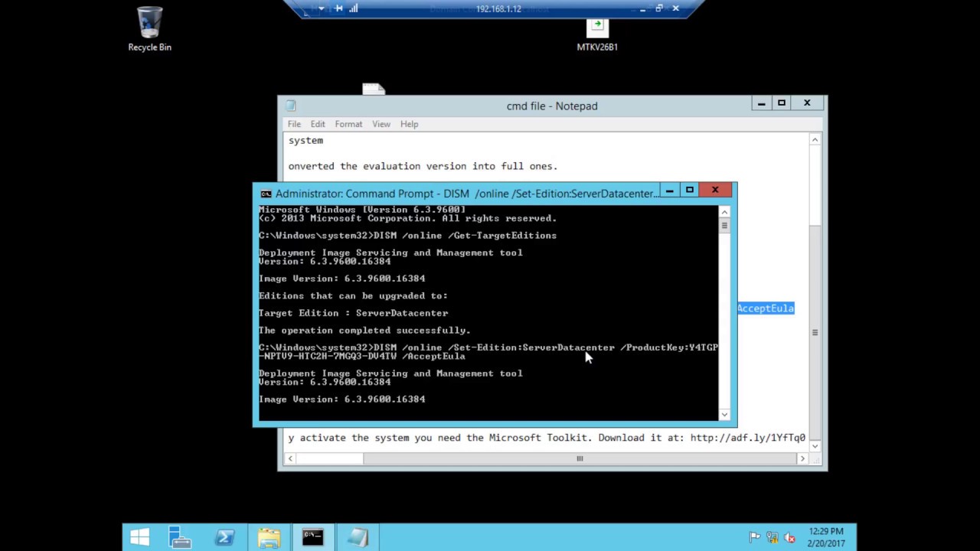Select the MTKV26B1 desktop file icon
Screen dimensions: 980x551
click(x=597, y=35)
